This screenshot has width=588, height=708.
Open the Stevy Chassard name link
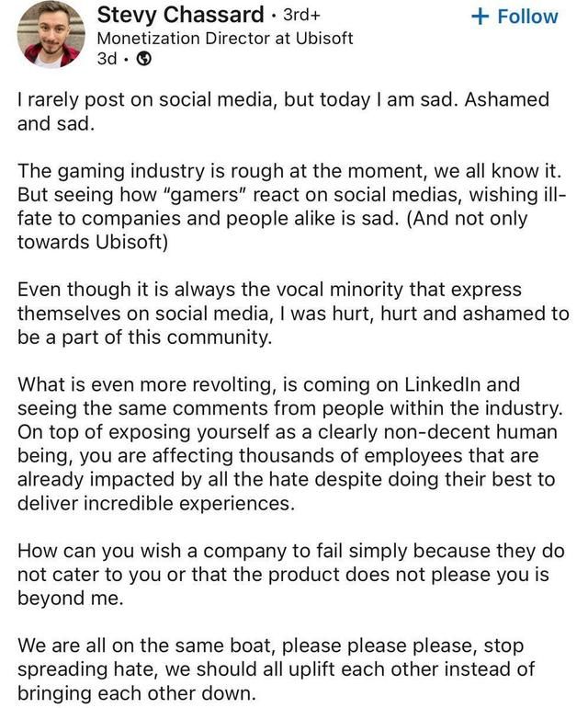(x=182, y=16)
